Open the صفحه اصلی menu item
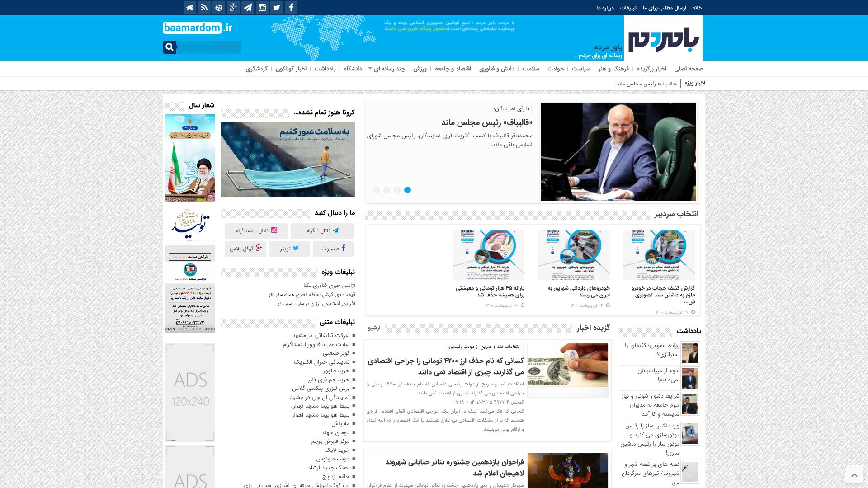The width and height of the screenshot is (868, 488). point(689,69)
